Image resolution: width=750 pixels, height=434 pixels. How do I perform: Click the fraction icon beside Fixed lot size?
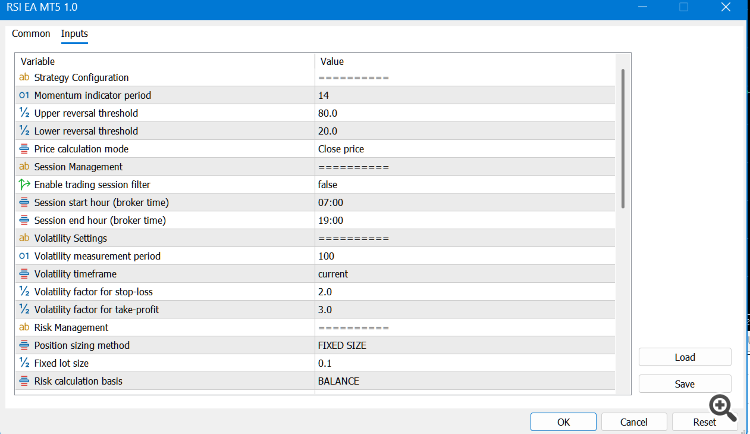click(24, 363)
